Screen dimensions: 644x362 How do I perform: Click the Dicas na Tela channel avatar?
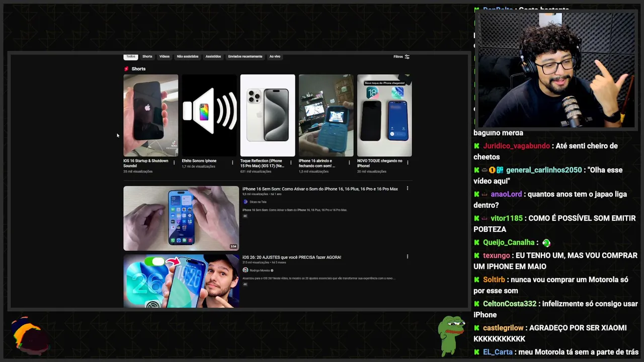pos(246,202)
